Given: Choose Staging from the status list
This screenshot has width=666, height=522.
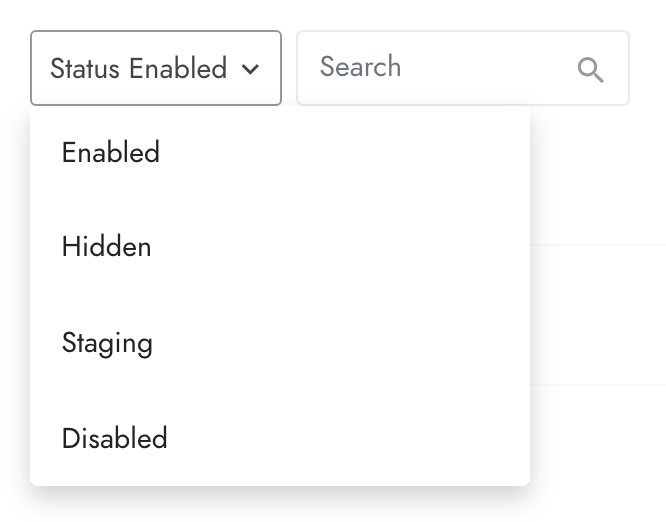Looking at the screenshot, I should pos(280,342).
